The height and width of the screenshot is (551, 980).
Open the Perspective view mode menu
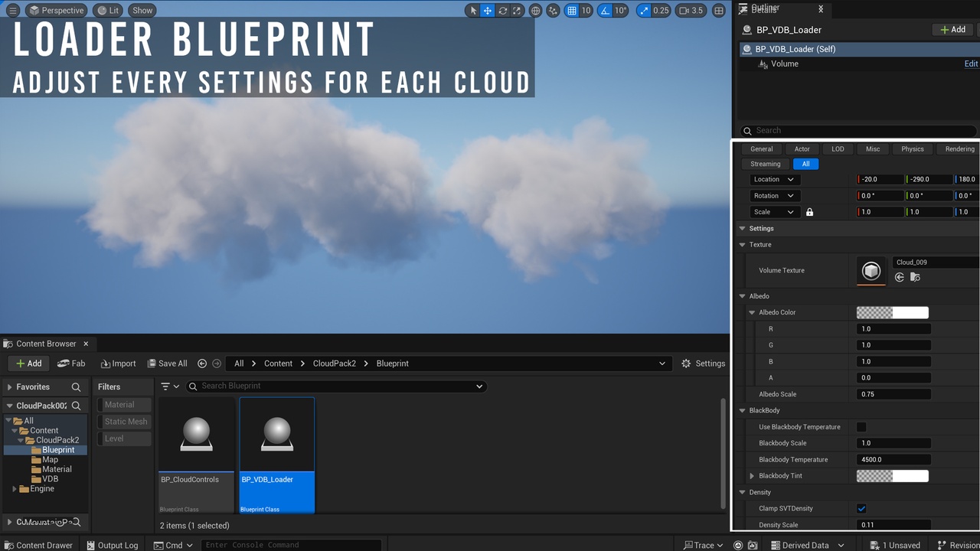point(56,10)
